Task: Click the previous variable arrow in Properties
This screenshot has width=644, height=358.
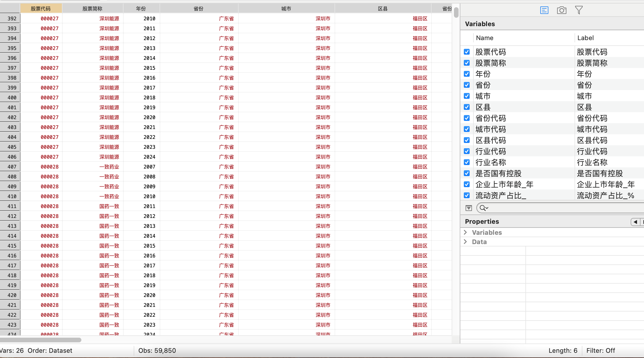Action: coord(635,222)
